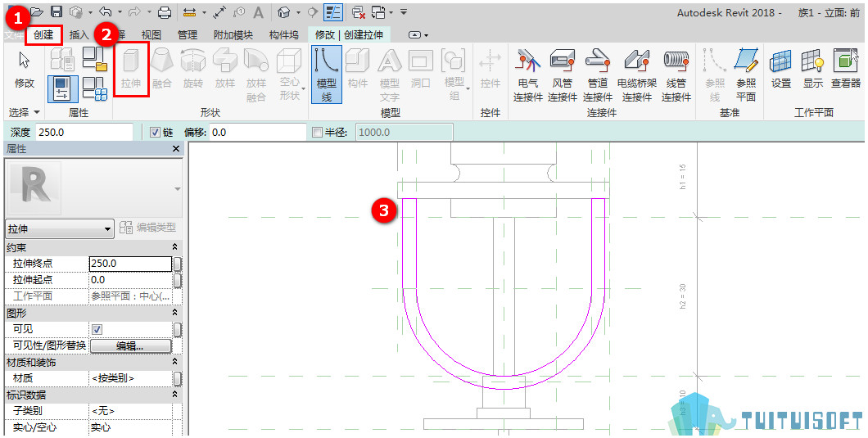Image resolution: width=868 pixels, height=438 pixels.
Task: Select the Model Text tool
Action: [390, 75]
